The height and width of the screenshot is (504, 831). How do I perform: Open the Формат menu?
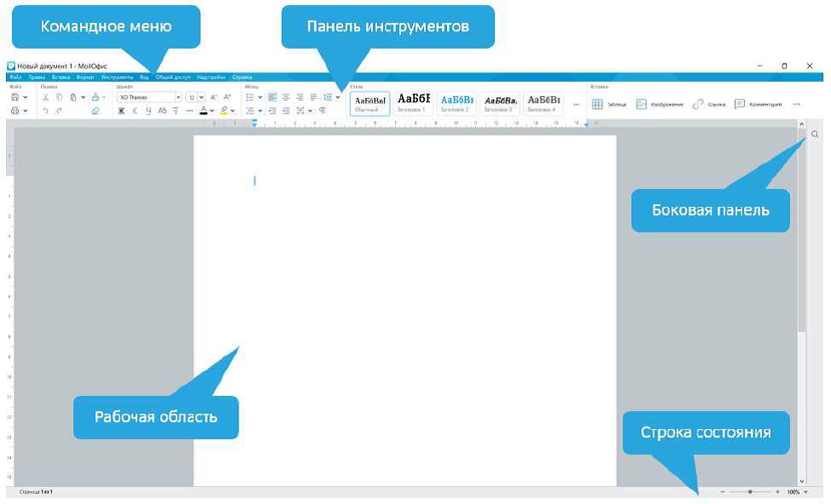[83, 77]
